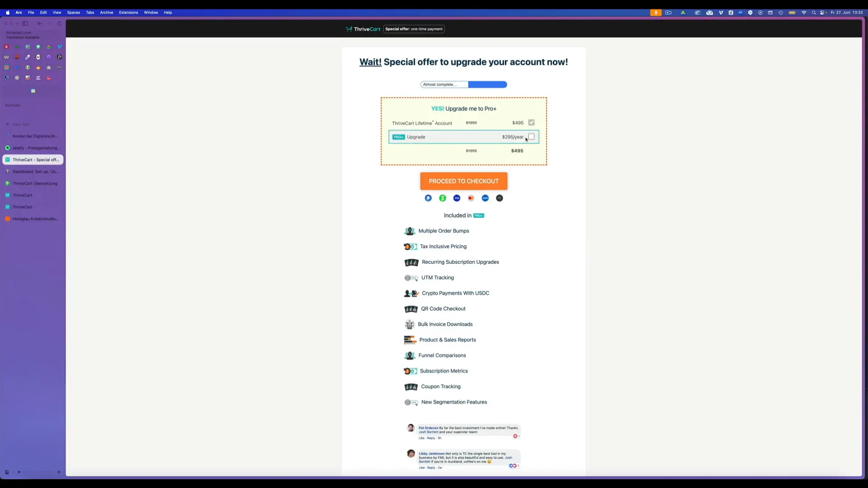Click the YouTube folder label in sidebar
Viewport: 868px width, 488px height.
pyautogui.click(x=12, y=105)
